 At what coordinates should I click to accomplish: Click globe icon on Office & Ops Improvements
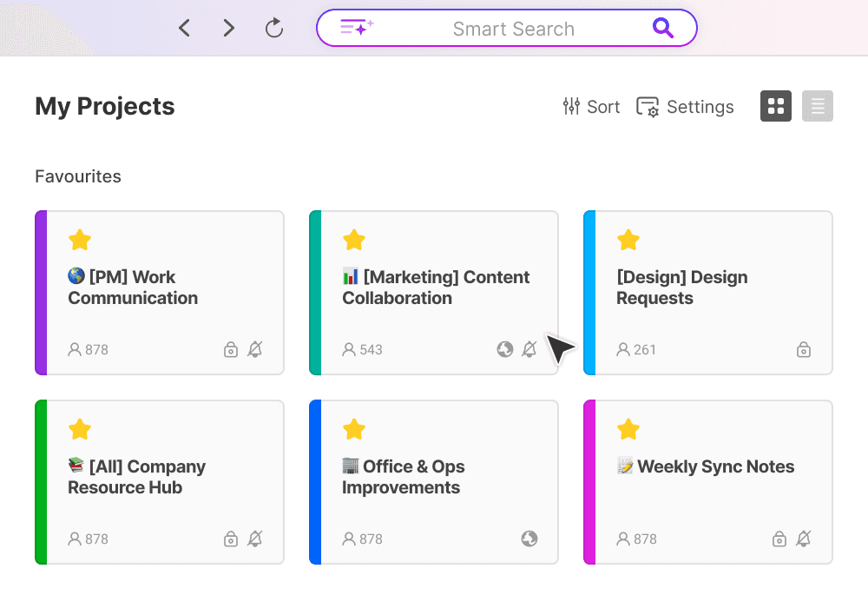(x=529, y=539)
